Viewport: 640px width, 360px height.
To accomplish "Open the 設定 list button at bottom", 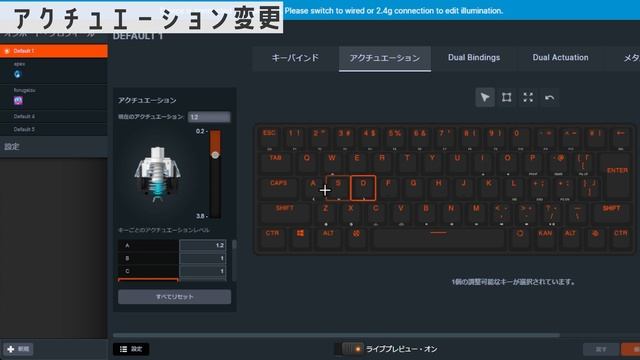I will click(x=131, y=349).
